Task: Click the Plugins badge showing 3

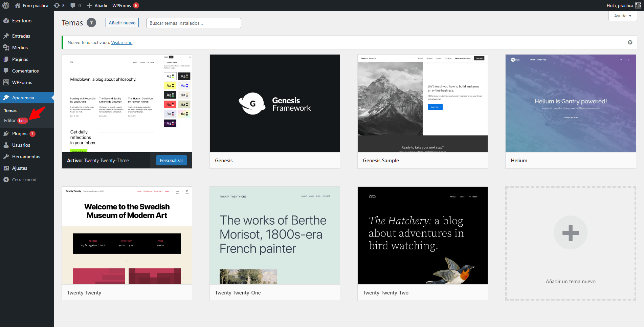Action: (x=32, y=134)
